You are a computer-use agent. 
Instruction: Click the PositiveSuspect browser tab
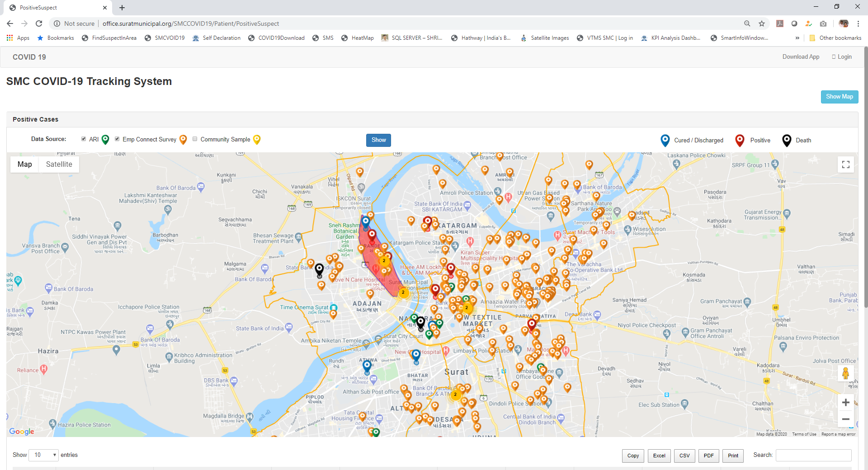(x=58, y=8)
